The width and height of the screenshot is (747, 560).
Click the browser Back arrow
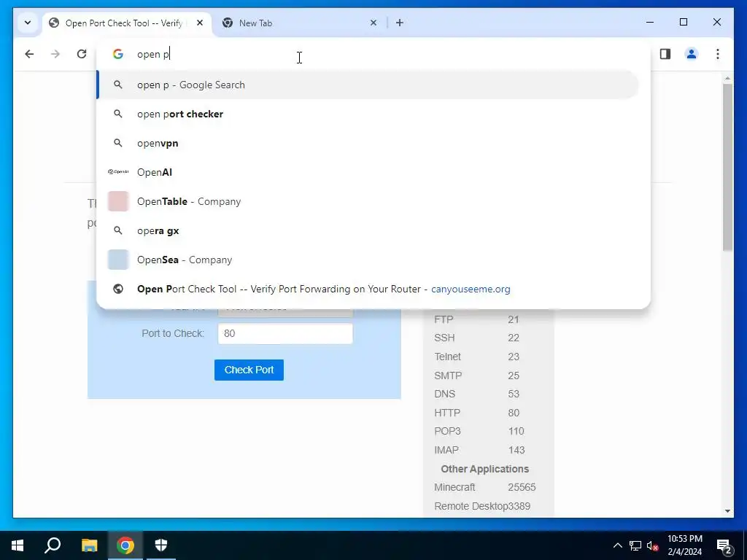(29, 54)
